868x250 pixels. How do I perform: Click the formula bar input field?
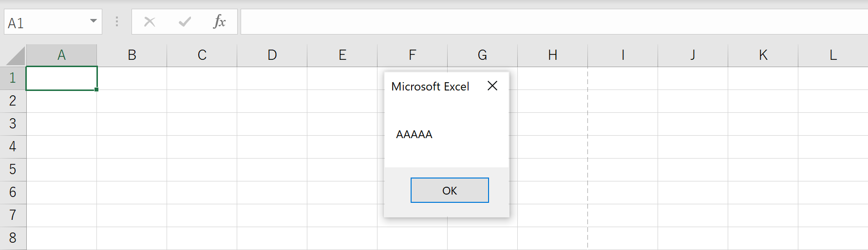tap(554, 22)
